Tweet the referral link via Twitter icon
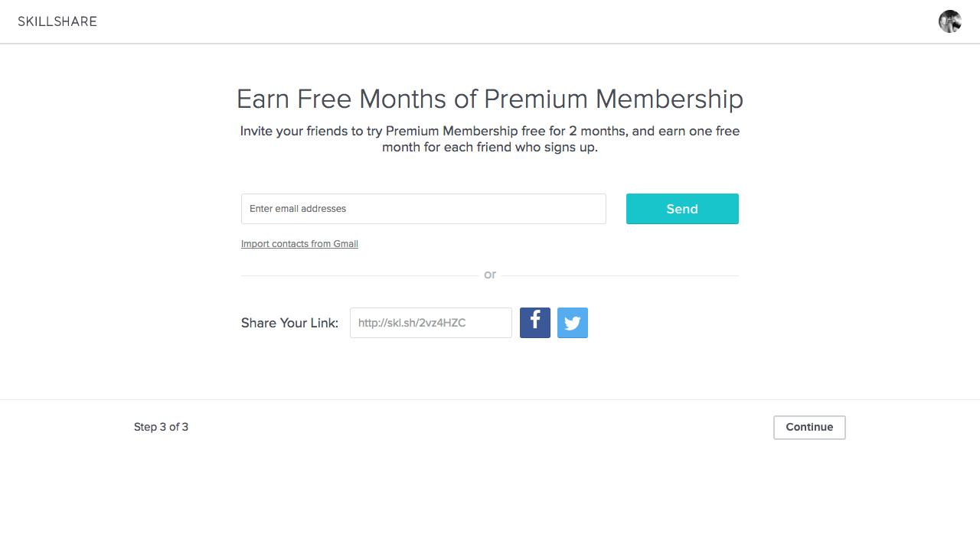Image resolution: width=980 pixels, height=537 pixels. [x=573, y=323]
